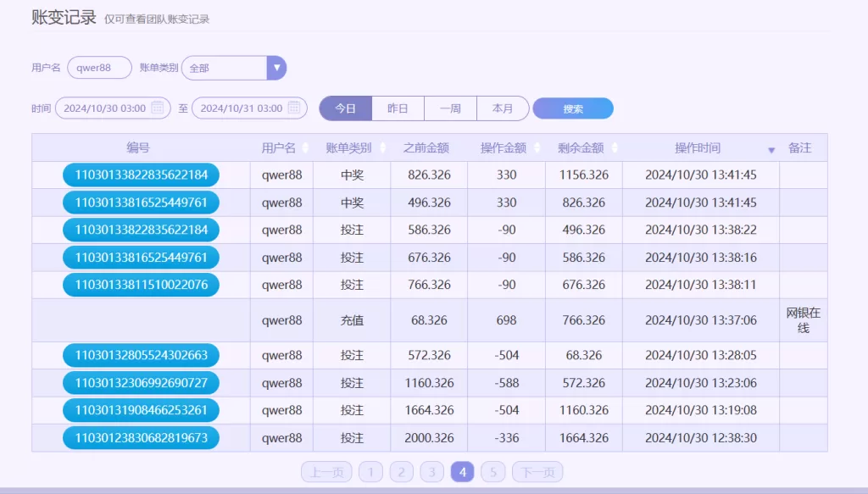Go to next page with 下一页

tap(537, 472)
